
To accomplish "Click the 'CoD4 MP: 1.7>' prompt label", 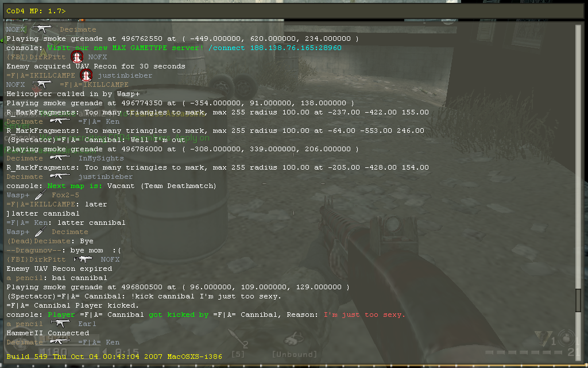I will point(36,11).
